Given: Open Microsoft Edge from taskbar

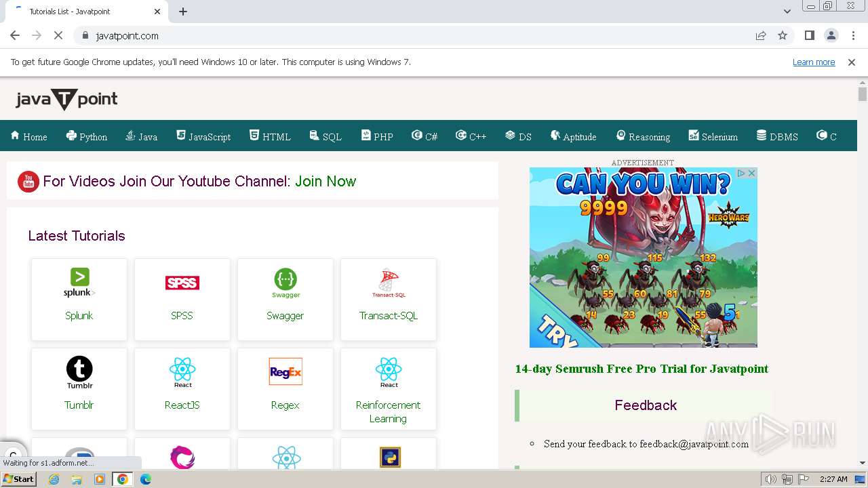Looking at the screenshot, I should coord(145,479).
